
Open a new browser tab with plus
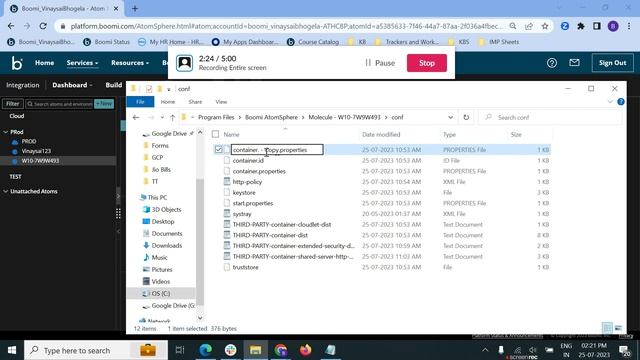coord(135,8)
